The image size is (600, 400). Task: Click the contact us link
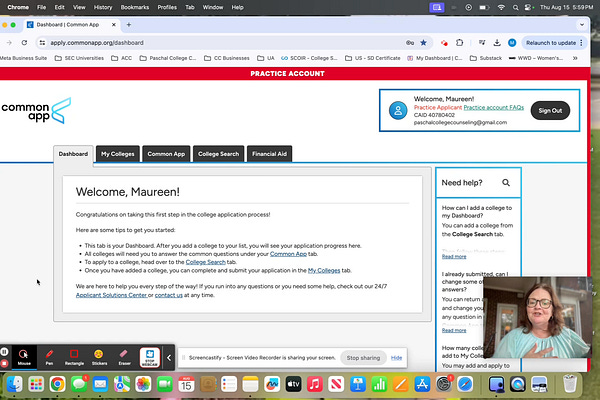(168, 295)
